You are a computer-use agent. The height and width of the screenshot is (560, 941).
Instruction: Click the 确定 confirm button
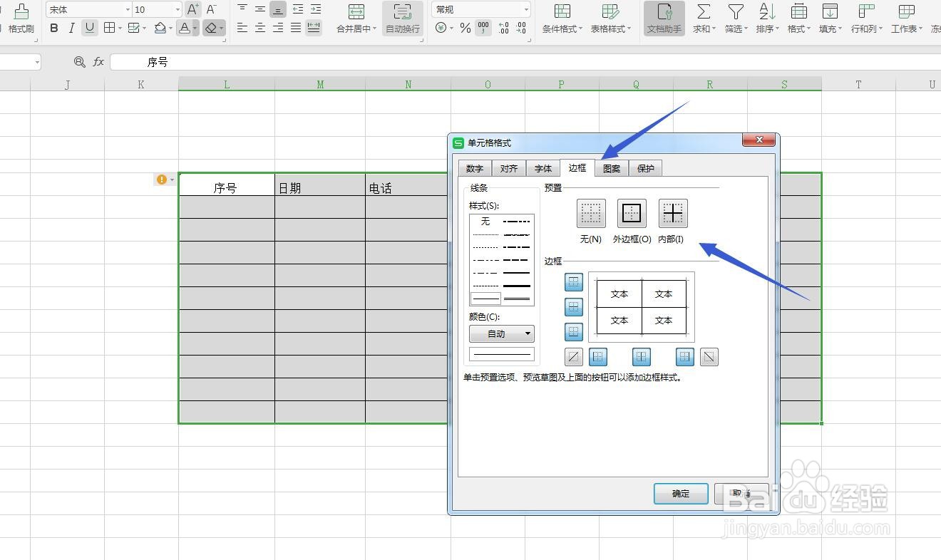(680, 493)
